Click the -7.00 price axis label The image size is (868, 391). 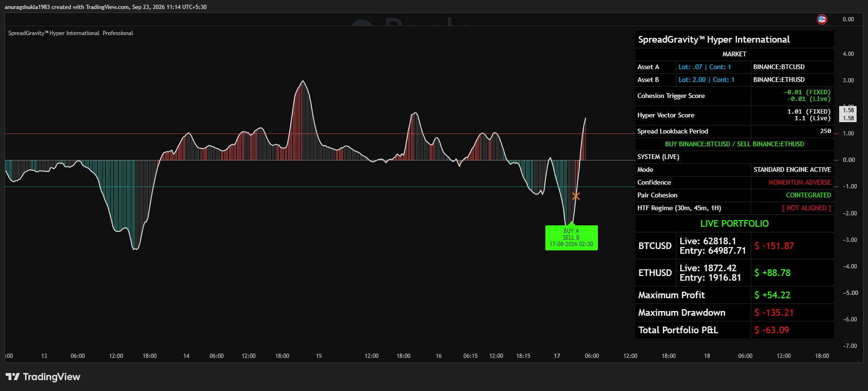tap(850, 346)
